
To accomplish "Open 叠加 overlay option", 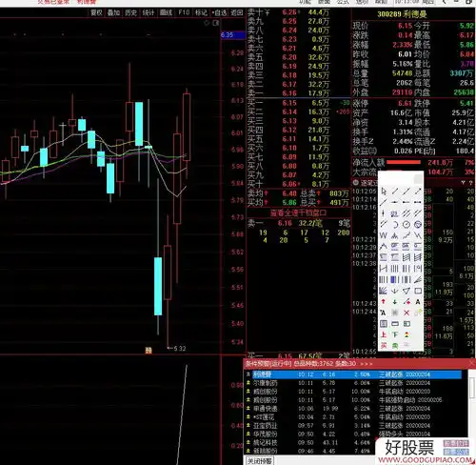I will [x=113, y=12].
